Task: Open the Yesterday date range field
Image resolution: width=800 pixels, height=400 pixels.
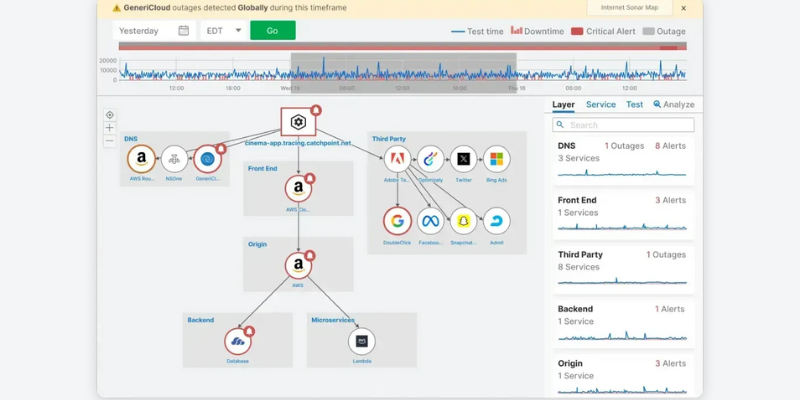Action: click(154, 31)
